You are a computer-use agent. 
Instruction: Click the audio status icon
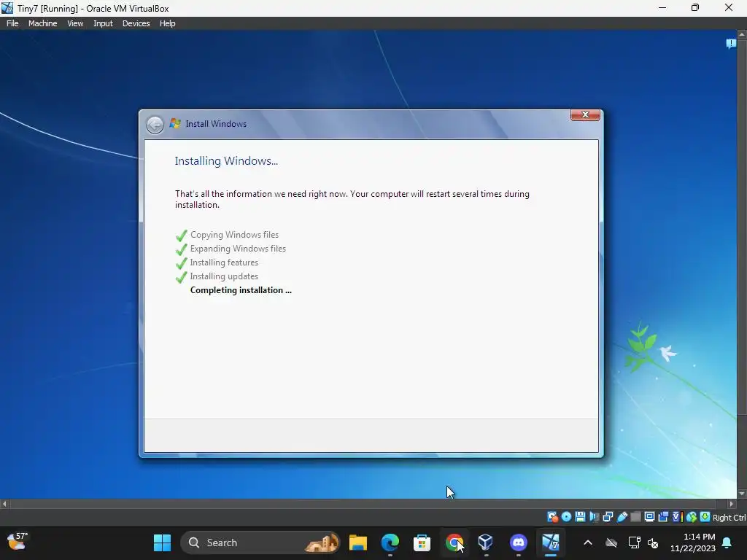[x=594, y=517]
